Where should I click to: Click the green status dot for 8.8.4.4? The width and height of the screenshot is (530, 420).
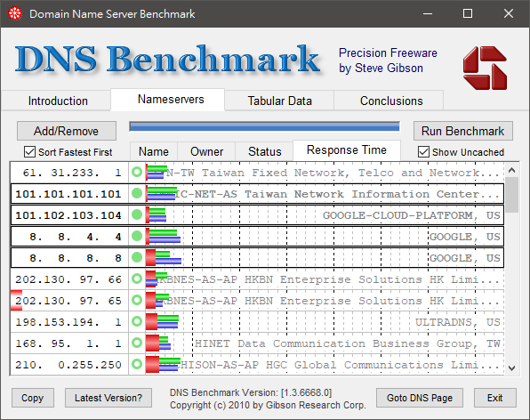coord(137,237)
